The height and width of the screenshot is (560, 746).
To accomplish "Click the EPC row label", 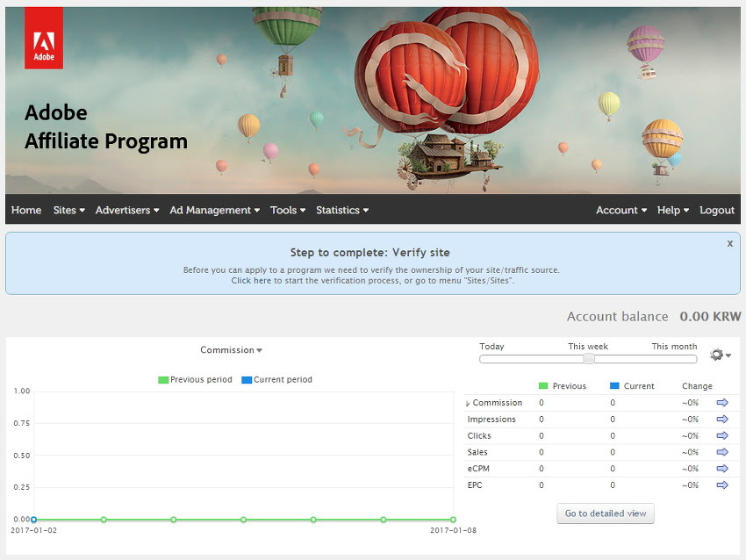I will pyautogui.click(x=475, y=485).
